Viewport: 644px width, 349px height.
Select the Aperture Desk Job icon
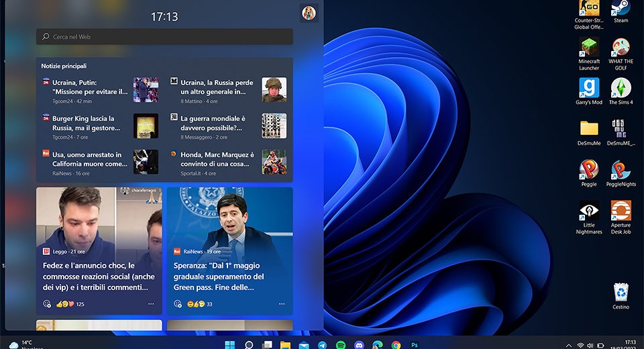click(621, 211)
